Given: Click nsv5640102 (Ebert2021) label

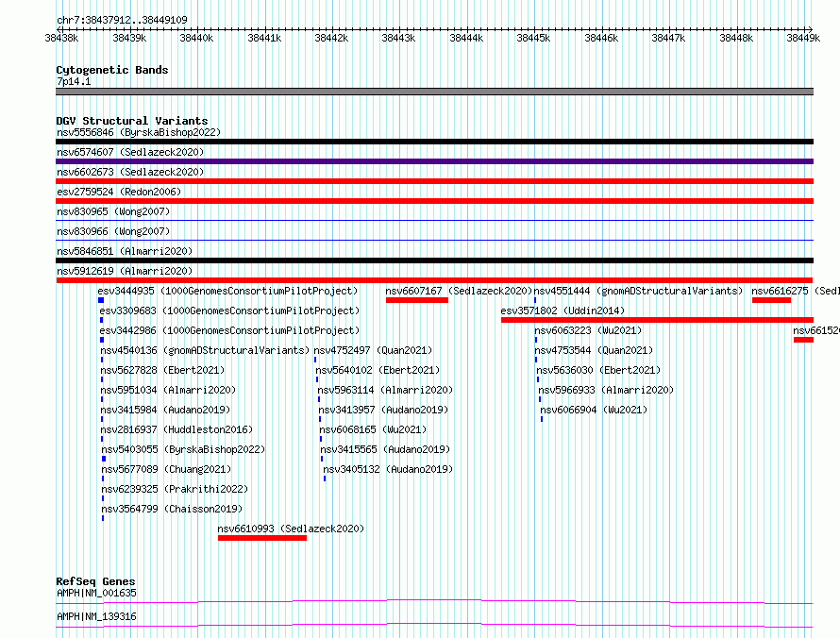Looking at the screenshot, I should point(378,370).
